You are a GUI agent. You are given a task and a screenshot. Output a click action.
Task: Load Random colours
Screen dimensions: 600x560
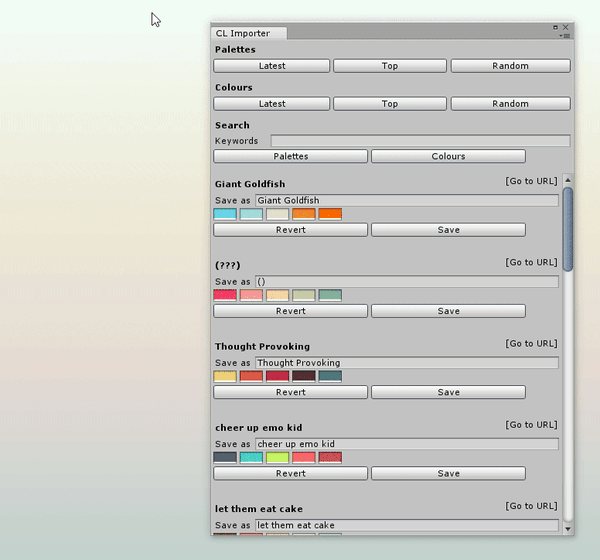pyautogui.click(x=510, y=104)
